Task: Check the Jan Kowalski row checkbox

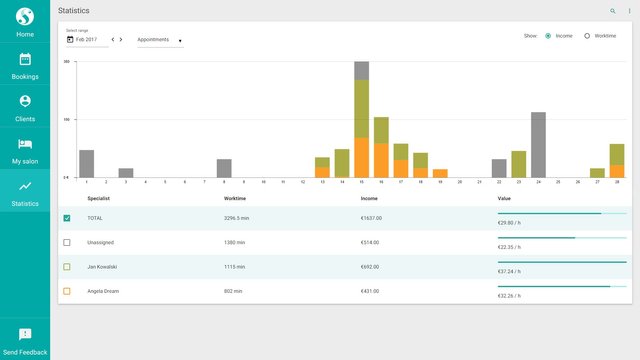Action: (67, 267)
